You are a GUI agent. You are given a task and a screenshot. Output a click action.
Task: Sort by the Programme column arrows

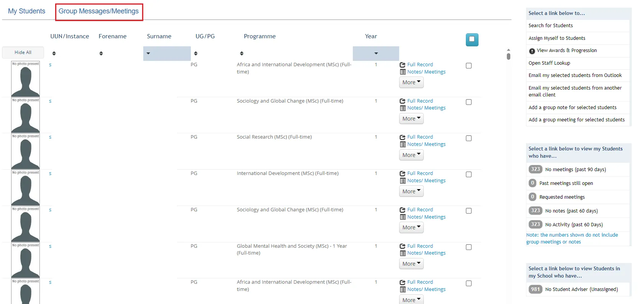click(242, 54)
